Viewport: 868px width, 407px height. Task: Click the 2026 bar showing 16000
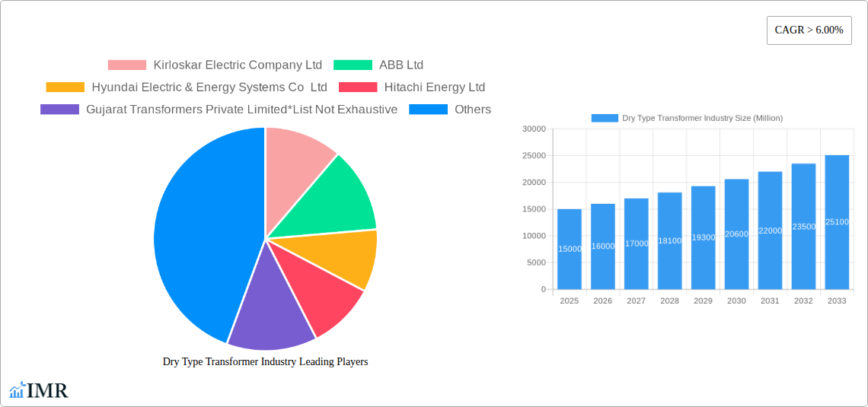(603, 246)
